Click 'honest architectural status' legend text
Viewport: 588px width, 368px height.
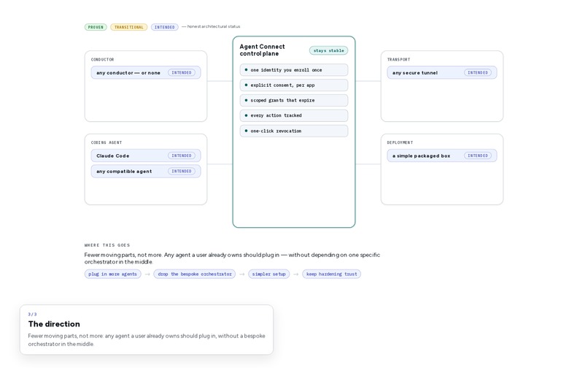214,27
